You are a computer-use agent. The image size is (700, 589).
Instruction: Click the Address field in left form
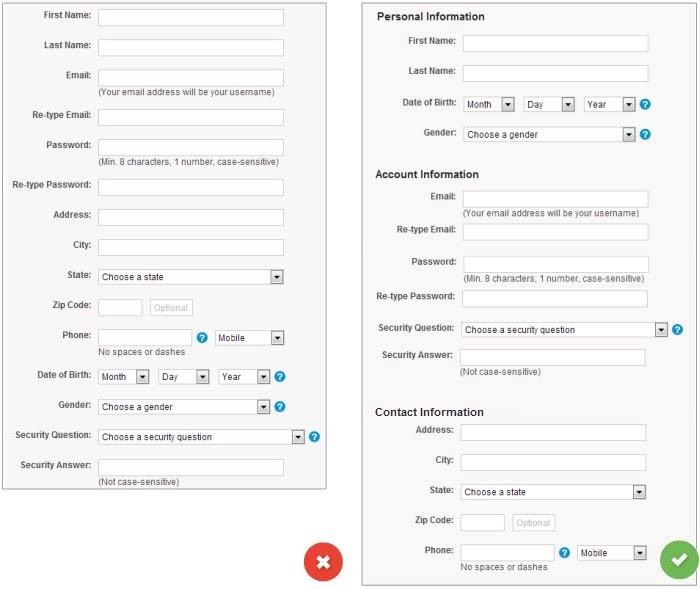click(191, 217)
